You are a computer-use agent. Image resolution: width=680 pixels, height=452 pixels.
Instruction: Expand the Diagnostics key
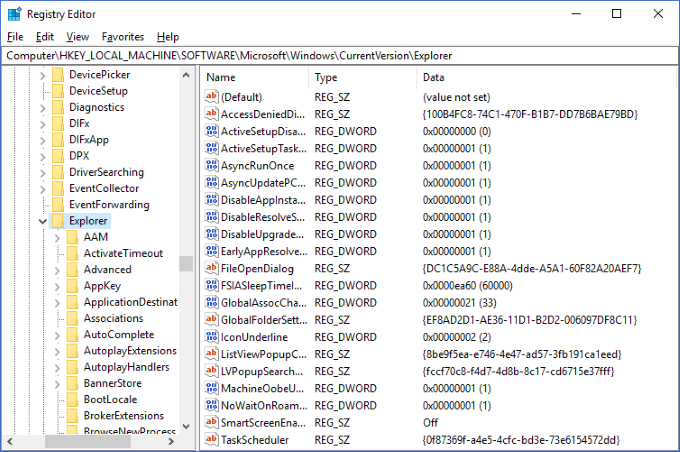42,108
